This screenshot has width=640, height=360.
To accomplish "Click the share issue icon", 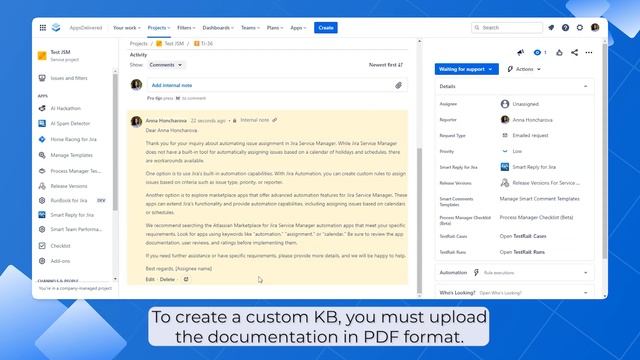I will [x=574, y=52].
